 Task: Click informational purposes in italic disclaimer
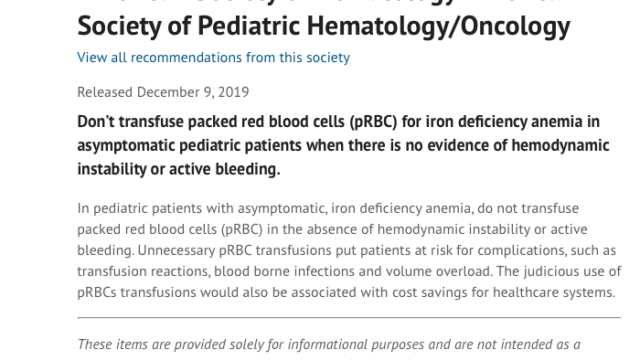356,345
